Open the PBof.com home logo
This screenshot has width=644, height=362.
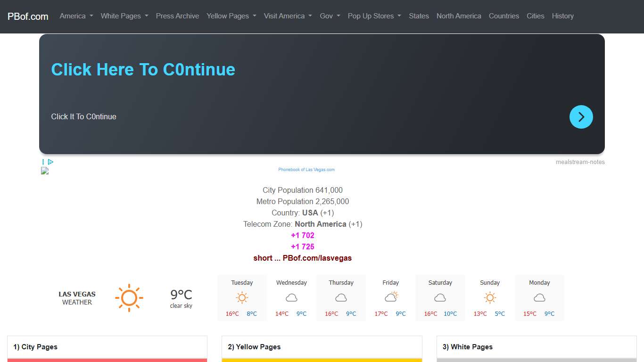[28, 16]
